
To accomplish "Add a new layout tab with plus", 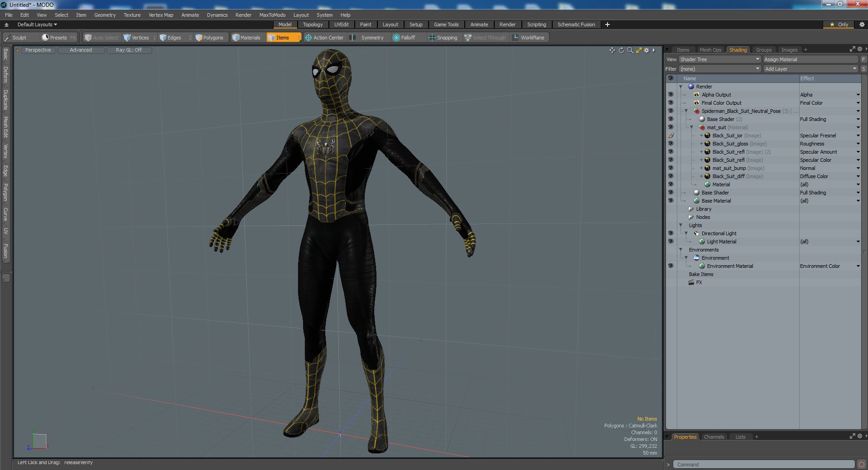I will pos(608,24).
